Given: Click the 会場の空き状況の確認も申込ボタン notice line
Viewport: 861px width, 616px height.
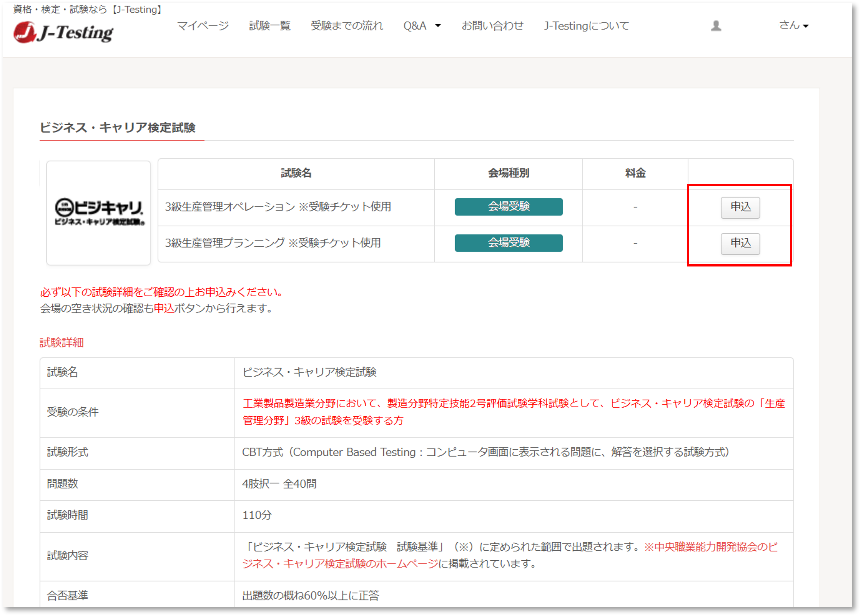Looking at the screenshot, I should [157, 308].
